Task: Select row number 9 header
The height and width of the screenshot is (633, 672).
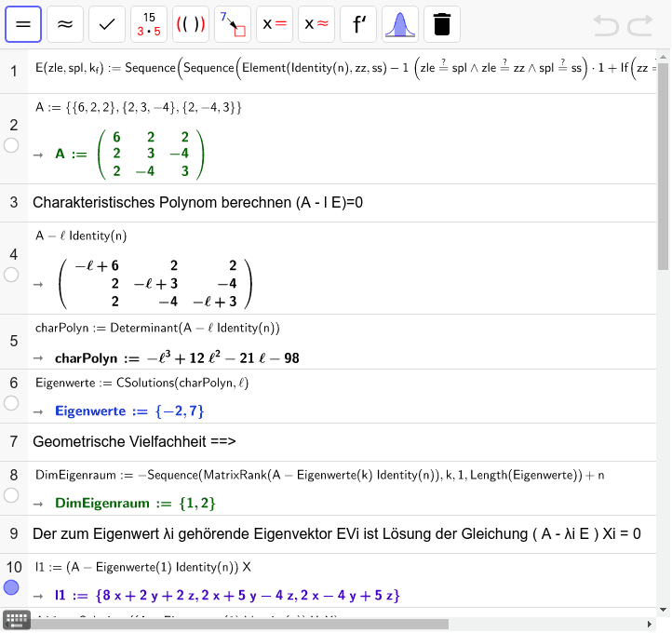Action: 14,534
